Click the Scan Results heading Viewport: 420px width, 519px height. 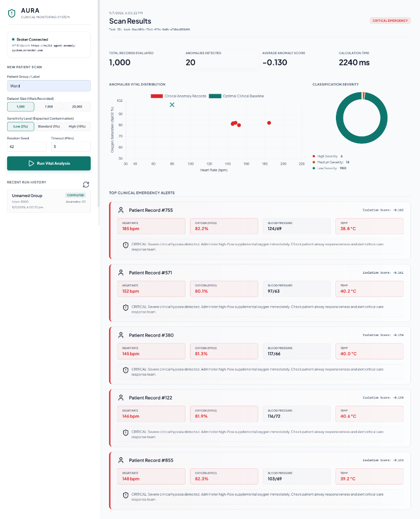click(130, 21)
